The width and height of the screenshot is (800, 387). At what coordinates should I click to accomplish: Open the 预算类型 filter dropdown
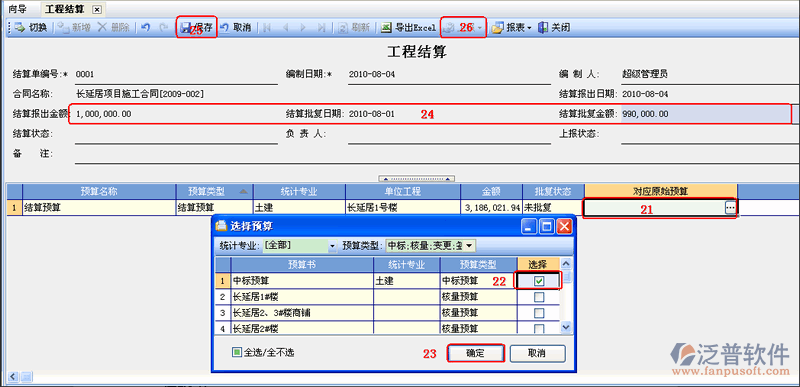(x=470, y=246)
